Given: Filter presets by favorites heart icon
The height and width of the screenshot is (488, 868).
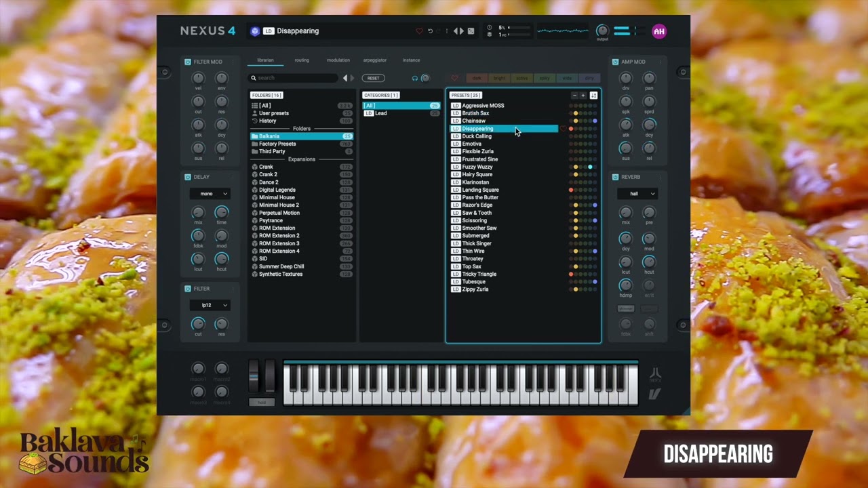Looking at the screenshot, I should 454,78.
